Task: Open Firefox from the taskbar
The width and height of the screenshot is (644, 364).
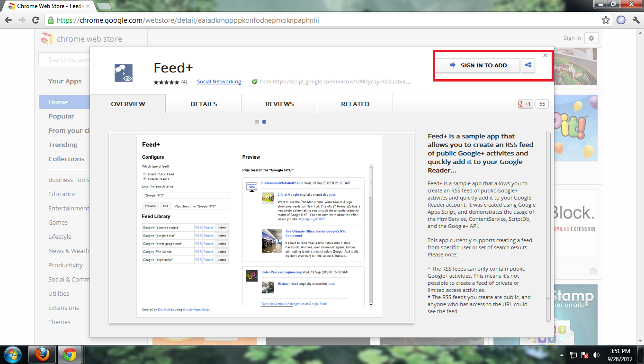Action: 42,355
